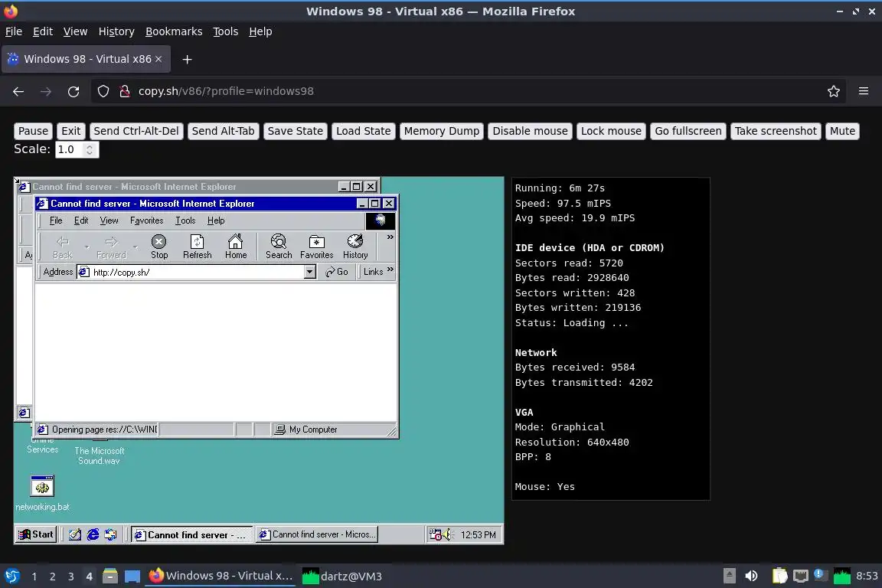Click the Save State button

(296, 131)
